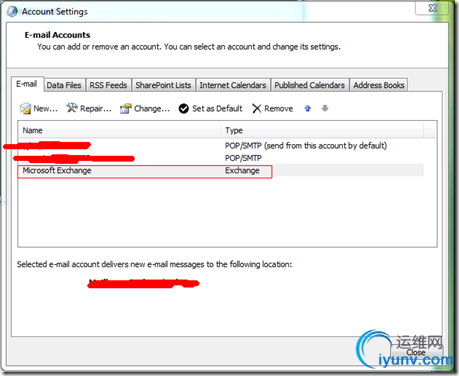This screenshot has width=459, height=376.
Task: Open the Published Calendars tab
Action: pyautogui.click(x=310, y=85)
